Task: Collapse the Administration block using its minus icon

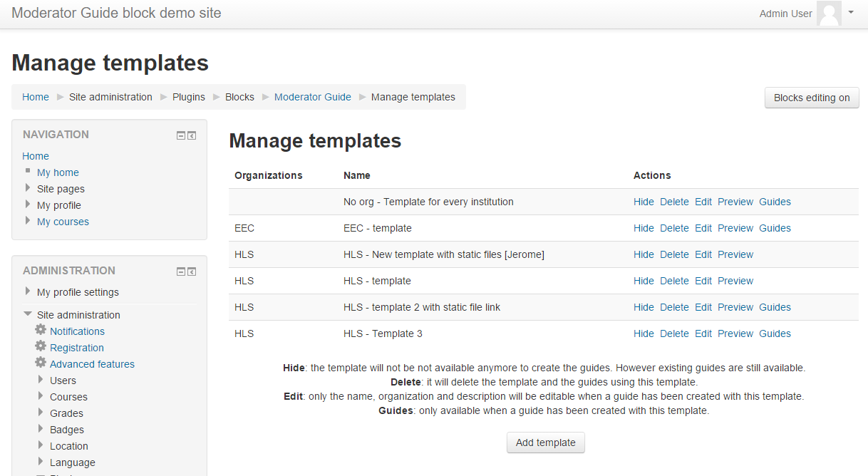Action: 180,271
